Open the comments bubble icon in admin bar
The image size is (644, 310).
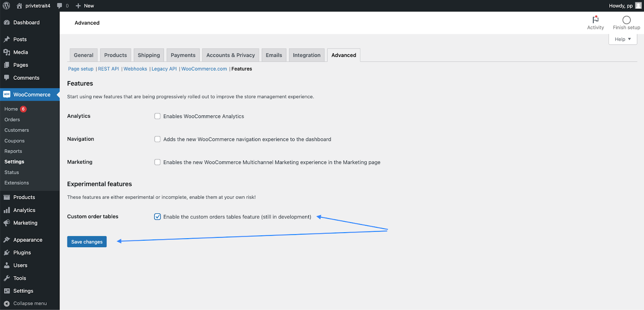tap(60, 6)
